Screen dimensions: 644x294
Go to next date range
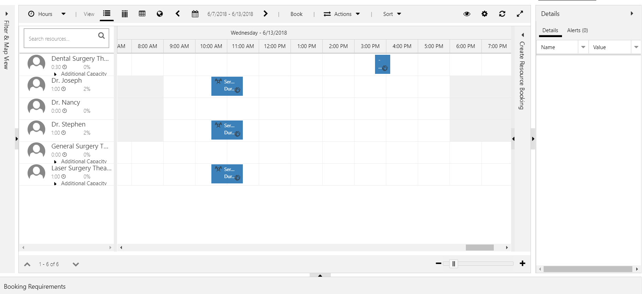click(x=265, y=14)
